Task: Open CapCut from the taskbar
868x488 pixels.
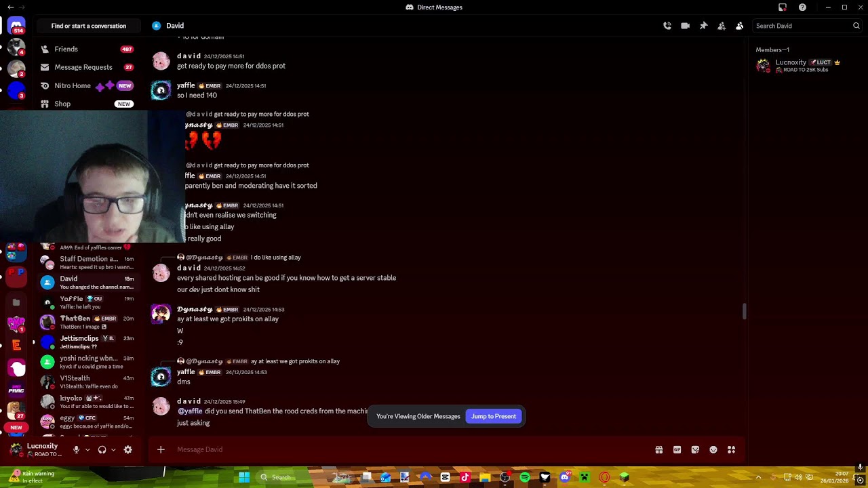Action: tap(445, 477)
